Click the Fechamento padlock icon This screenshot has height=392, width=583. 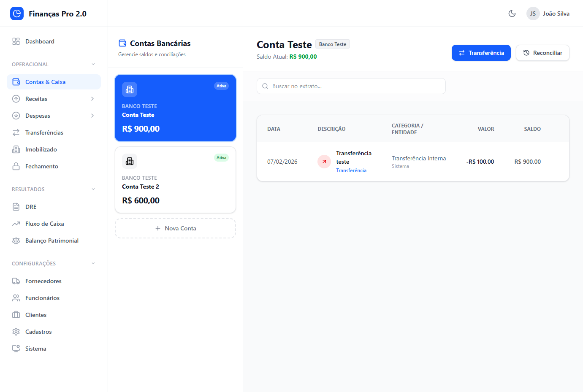pyautogui.click(x=16, y=166)
